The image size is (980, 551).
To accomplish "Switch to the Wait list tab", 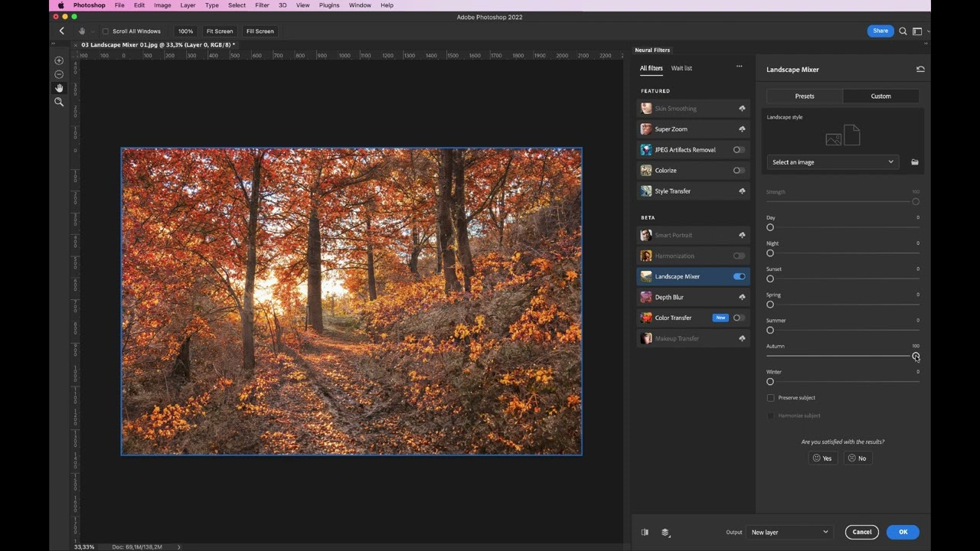I will point(681,68).
